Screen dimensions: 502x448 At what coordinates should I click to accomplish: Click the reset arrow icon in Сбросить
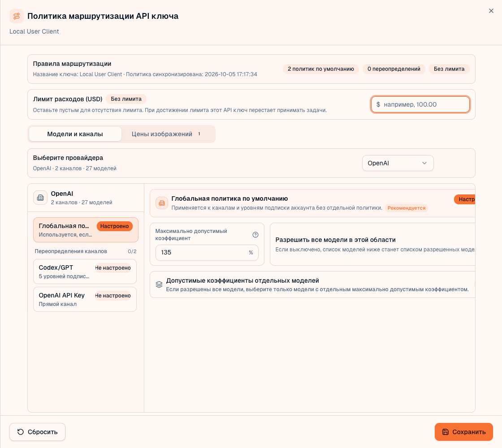[21, 432]
